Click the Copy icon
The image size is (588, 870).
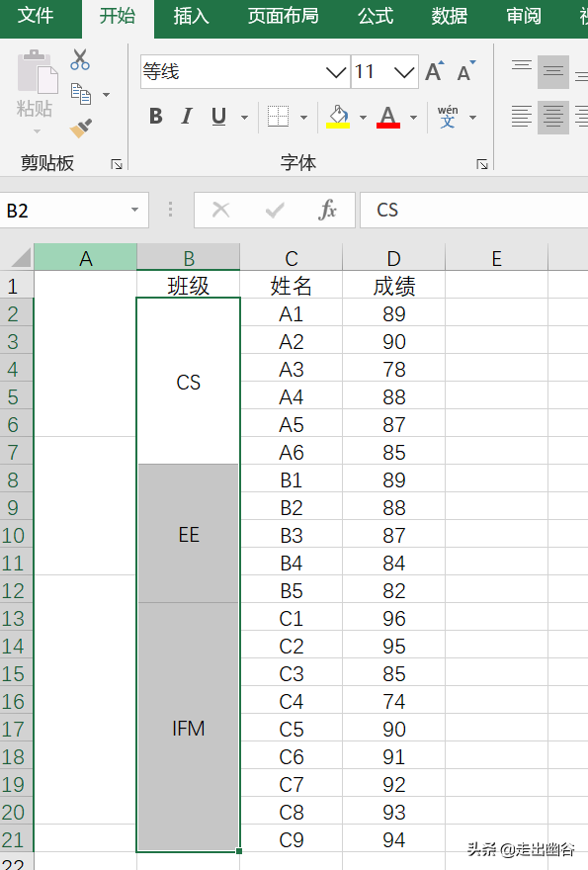(81, 94)
